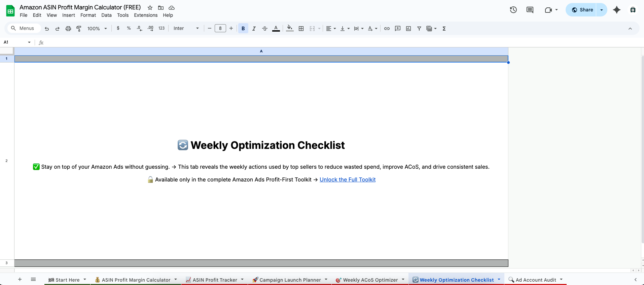Viewport: 644px width, 285px height.
Task: Insert a chart
Action: 408,29
